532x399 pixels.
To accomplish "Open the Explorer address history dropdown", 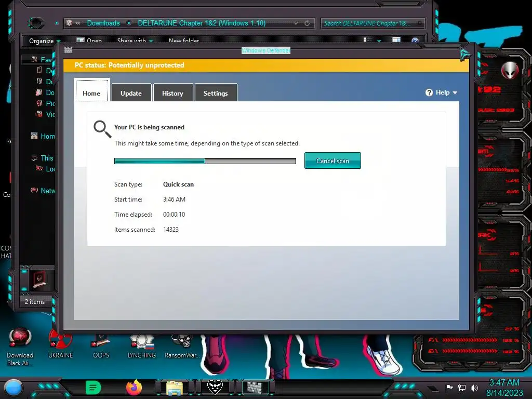I will tap(296, 23).
